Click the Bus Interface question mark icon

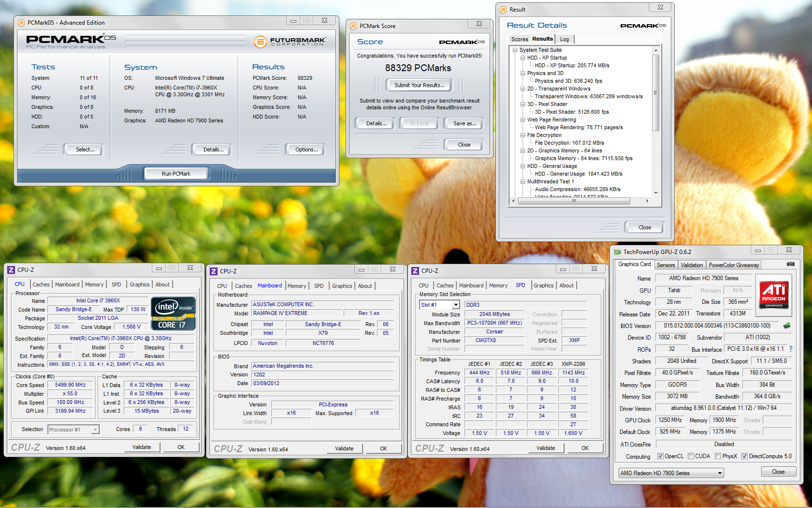coord(791,349)
